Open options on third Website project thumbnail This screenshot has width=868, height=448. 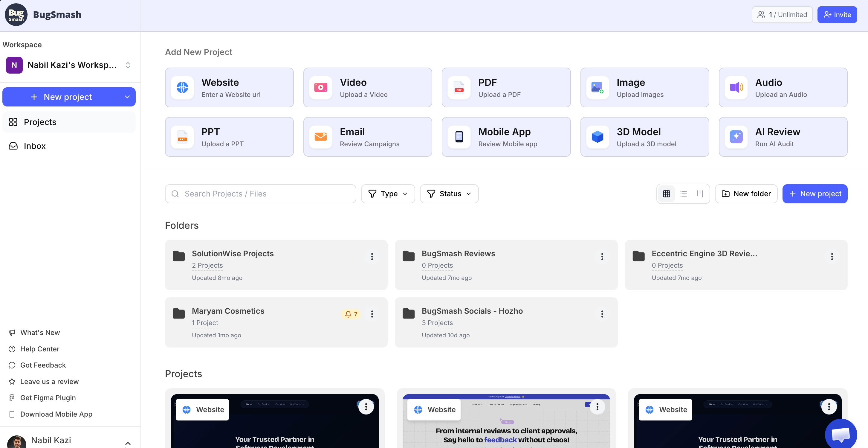pos(829,407)
